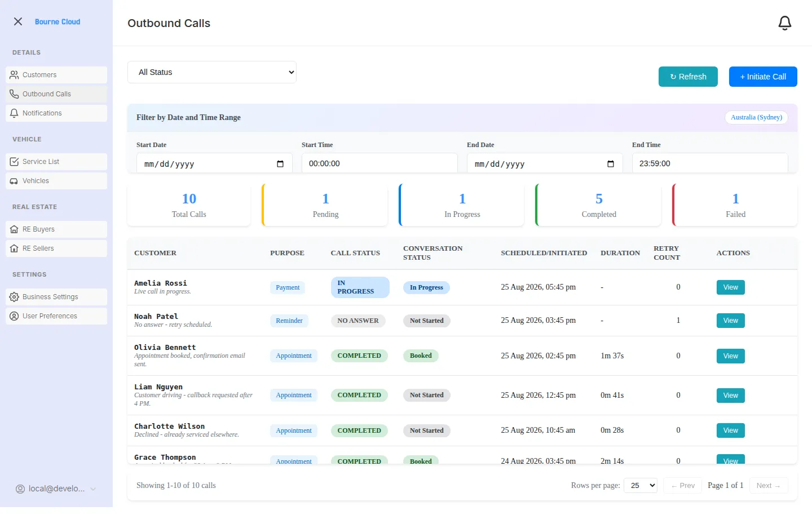
Task: Click customer name Liam Nguyen
Action: [x=158, y=387]
